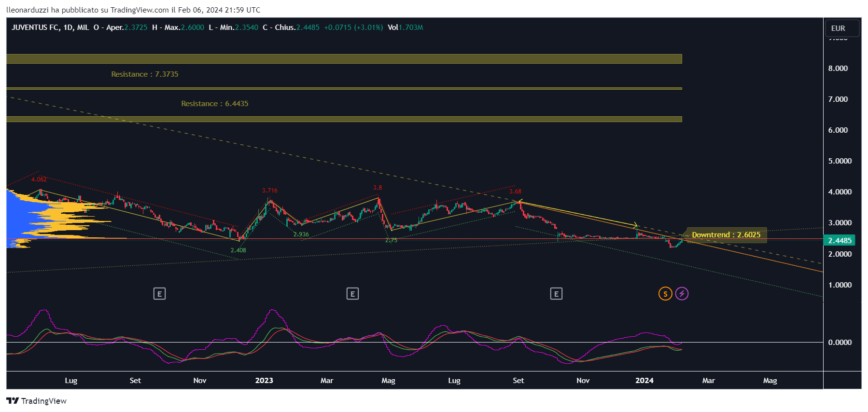Click the first Nov label on time axis
The image size is (868, 412).
pyautogui.click(x=200, y=381)
